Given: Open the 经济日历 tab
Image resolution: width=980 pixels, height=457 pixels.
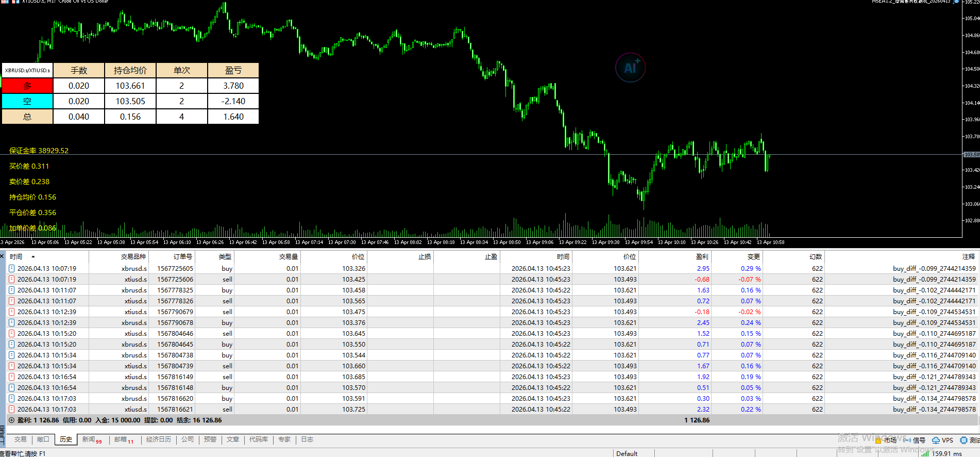Looking at the screenshot, I should pyautogui.click(x=159, y=439).
